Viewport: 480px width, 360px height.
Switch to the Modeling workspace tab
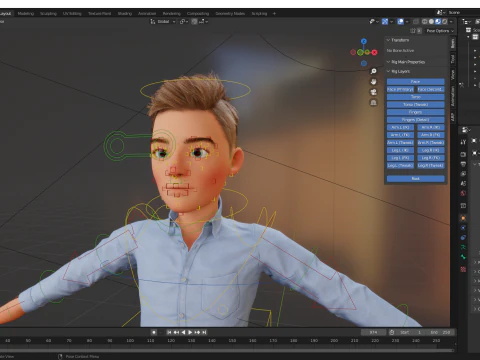[26, 14]
